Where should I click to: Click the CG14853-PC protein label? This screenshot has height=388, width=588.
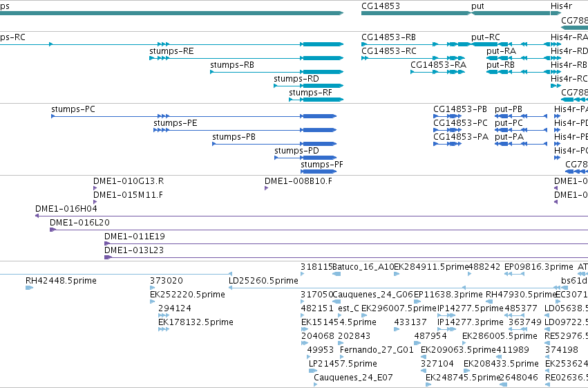(x=460, y=123)
